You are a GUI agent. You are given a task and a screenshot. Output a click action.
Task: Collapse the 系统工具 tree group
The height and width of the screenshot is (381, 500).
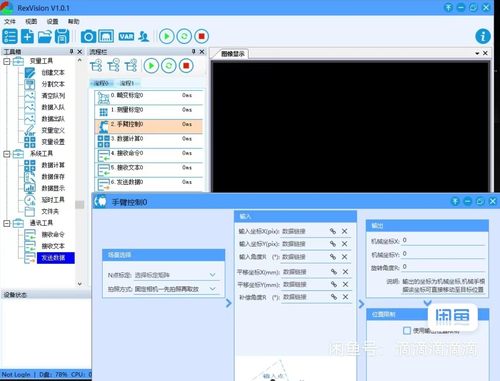coord(7,154)
